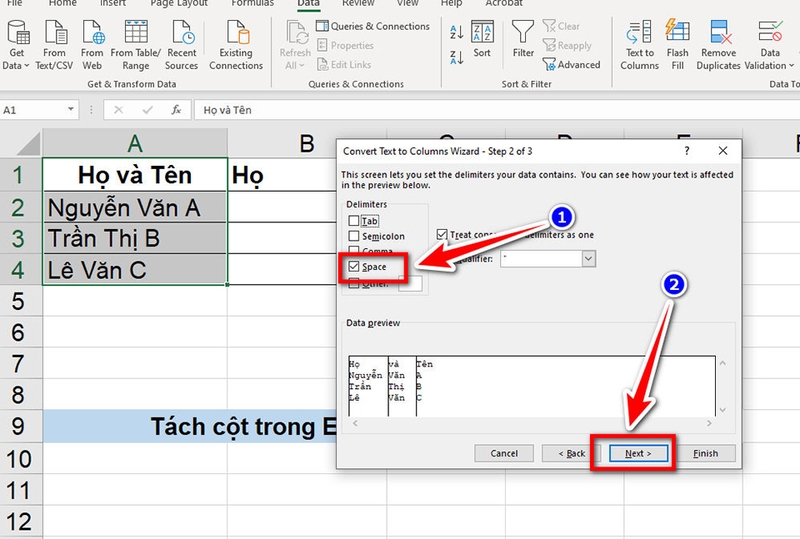Close the Convert Text wizard

pos(723,151)
